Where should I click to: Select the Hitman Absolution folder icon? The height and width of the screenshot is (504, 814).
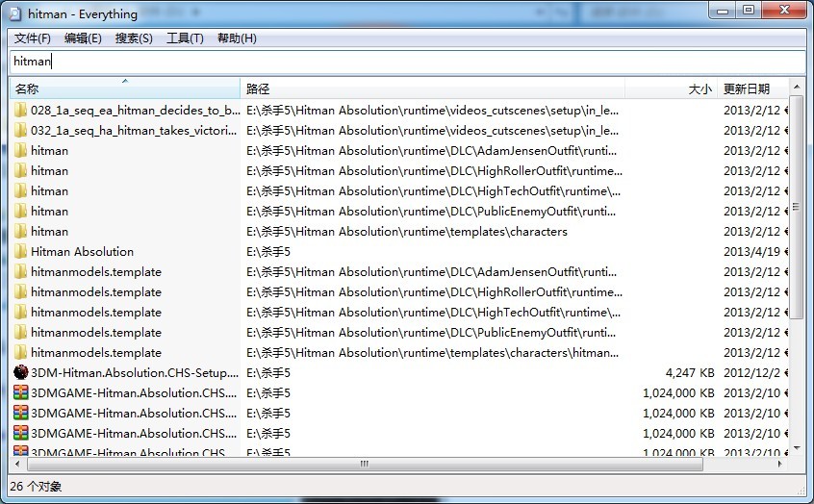pyautogui.click(x=21, y=251)
